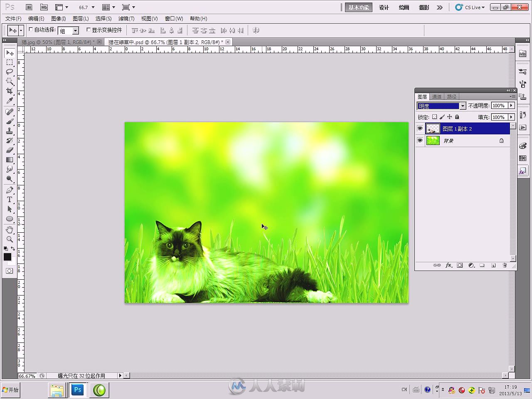Select the History Brush tool

10,141
